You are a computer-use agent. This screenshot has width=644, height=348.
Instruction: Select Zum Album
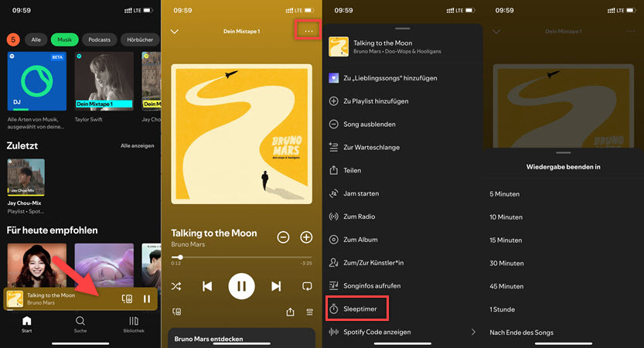[x=360, y=240]
